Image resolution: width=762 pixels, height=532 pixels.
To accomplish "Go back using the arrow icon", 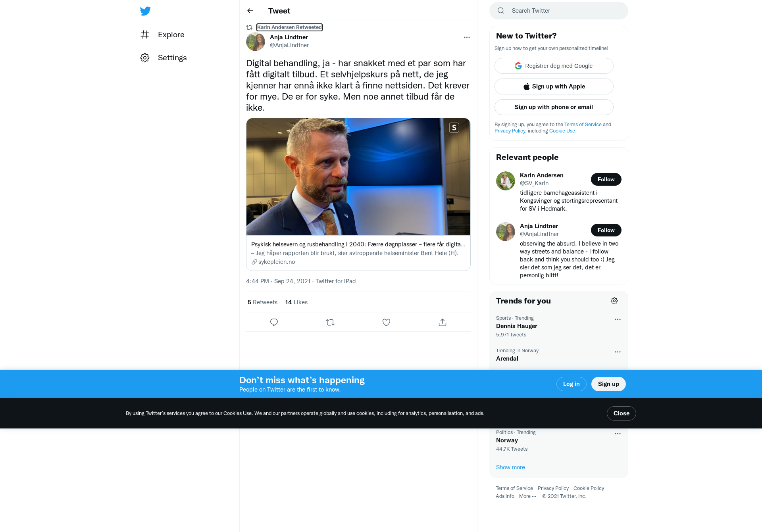I will point(250,11).
